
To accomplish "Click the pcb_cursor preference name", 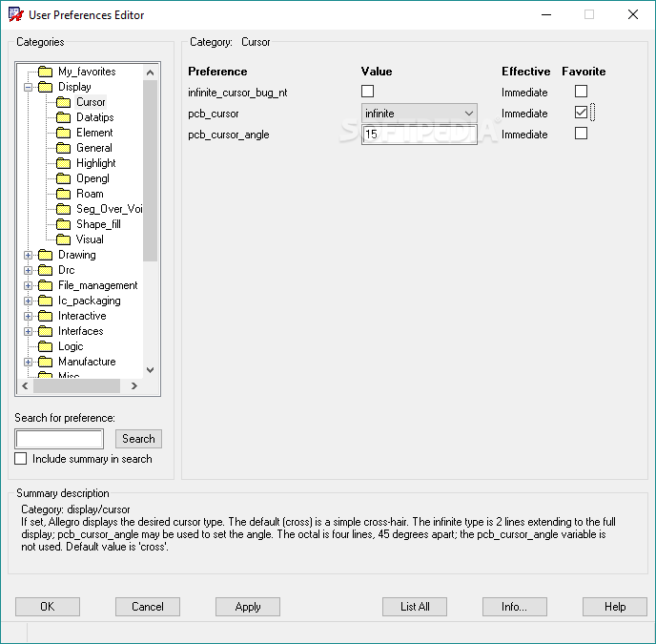I will (x=214, y=114).
